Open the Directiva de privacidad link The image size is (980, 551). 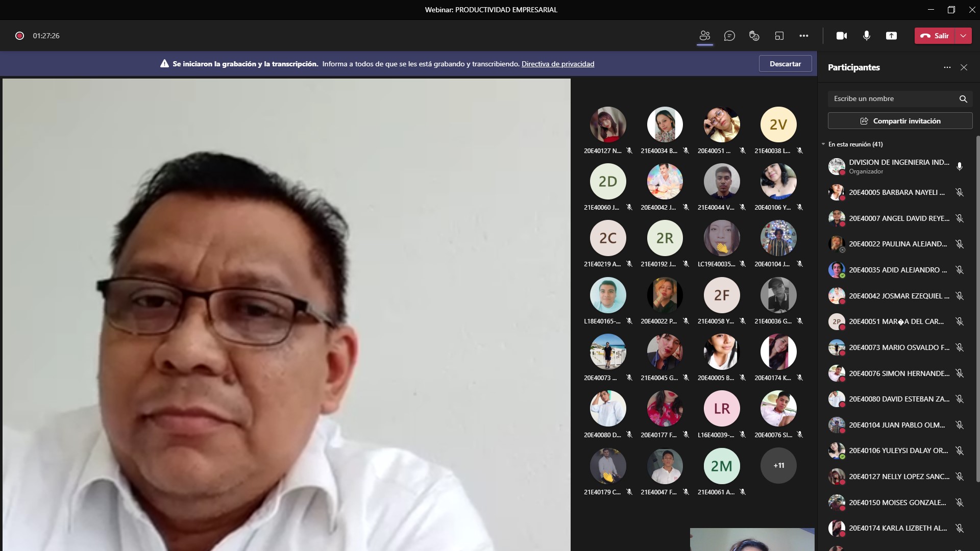(558, 64)
